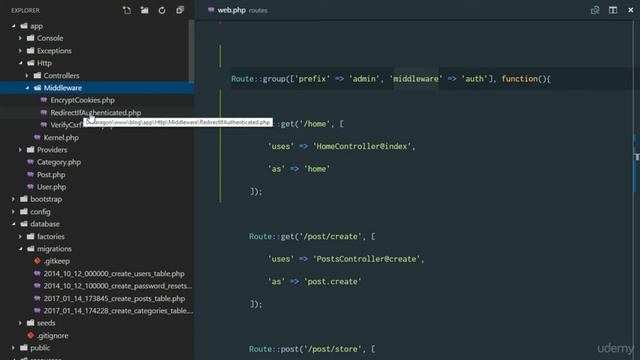Open User.php model file

51,187
